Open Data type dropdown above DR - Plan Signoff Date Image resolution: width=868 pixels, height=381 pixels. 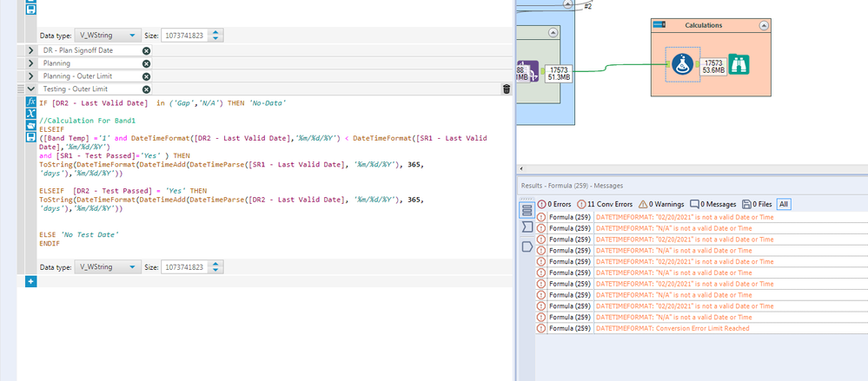108,36
